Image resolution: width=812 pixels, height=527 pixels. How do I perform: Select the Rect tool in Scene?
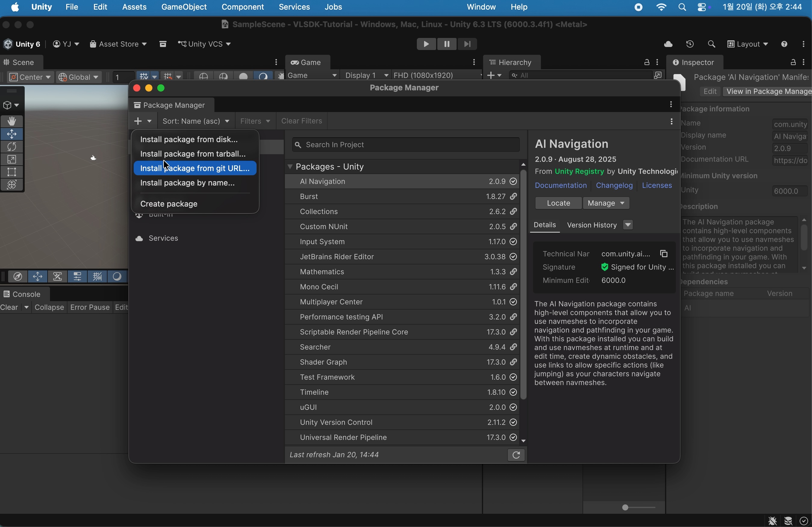coord(12,172)
